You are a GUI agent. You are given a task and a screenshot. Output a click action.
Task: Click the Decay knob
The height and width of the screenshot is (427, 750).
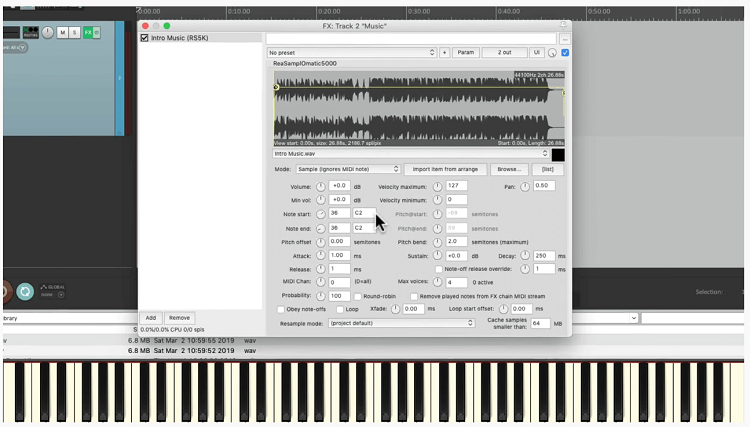click(x=525, y=256)
